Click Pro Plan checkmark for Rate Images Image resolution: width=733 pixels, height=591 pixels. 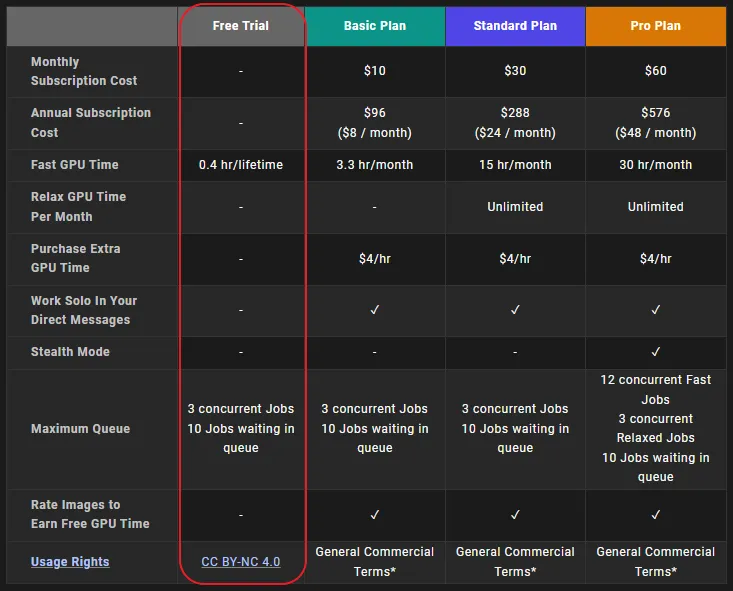656,515
